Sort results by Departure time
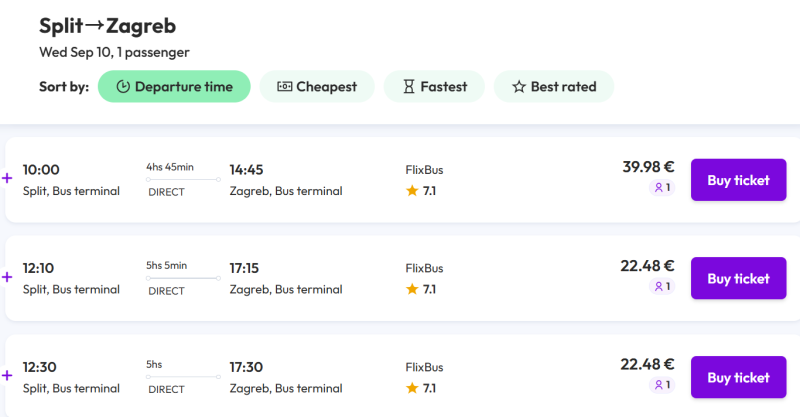 pyautogui.click(x=174, y=87)
